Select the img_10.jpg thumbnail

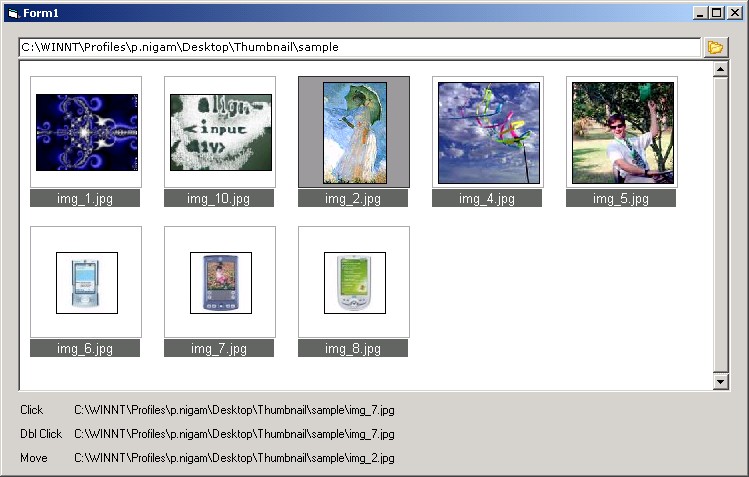(220, 132)
